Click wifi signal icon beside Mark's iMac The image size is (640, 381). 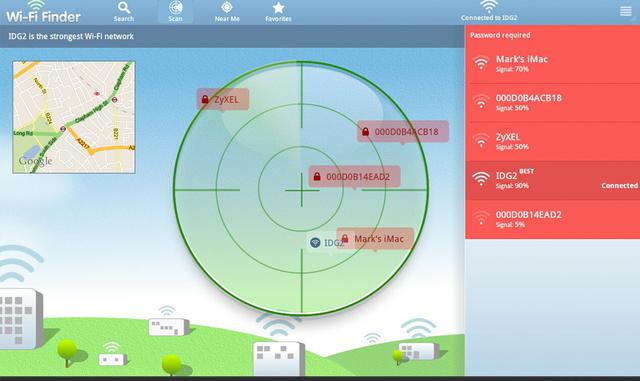tap(481, 62)
